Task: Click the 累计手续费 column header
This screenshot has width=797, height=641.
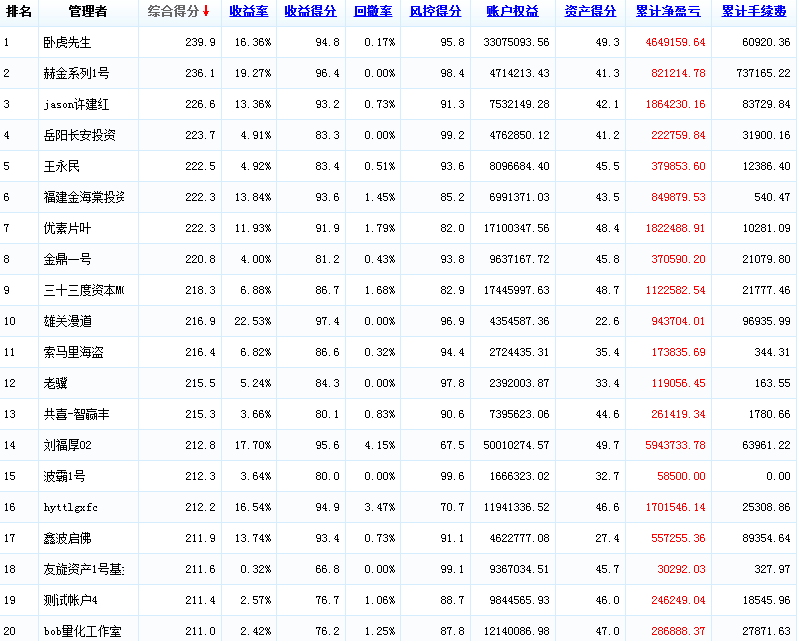Action: (755, 12)
